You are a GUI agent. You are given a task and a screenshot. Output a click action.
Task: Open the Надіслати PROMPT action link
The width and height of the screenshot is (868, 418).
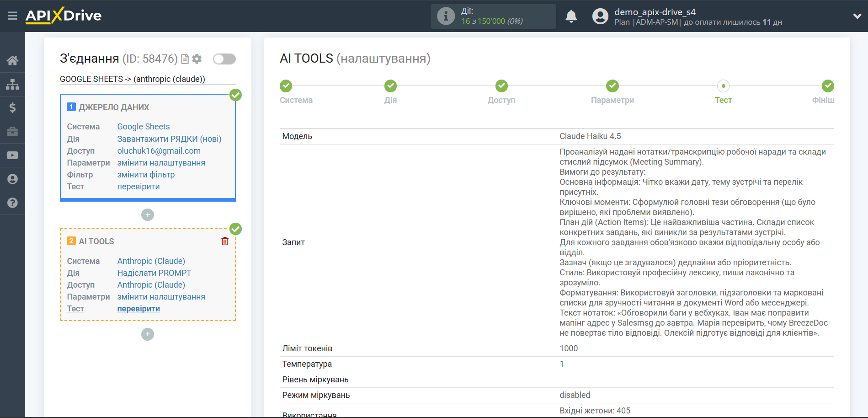[154, 273]
